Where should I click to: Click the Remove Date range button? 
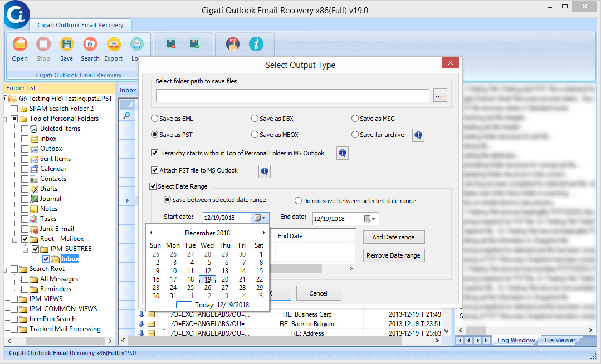coord(394,255)
